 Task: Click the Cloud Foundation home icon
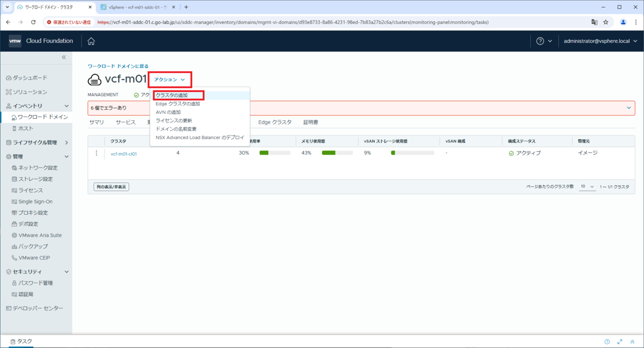pyautogui.click(x=91, y=41)
